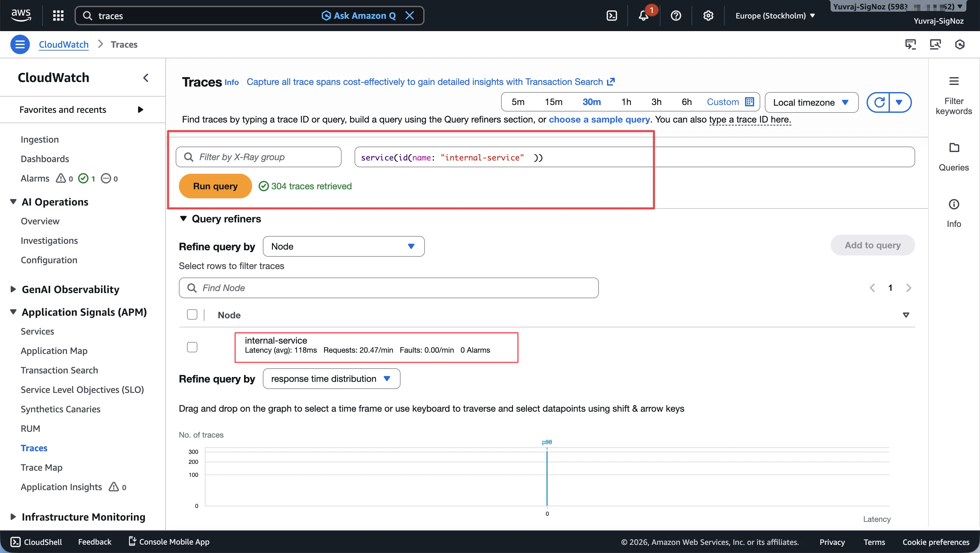Check the internal-service node checkbox
This screenshot has width=980, height=553.
[192, 347]
